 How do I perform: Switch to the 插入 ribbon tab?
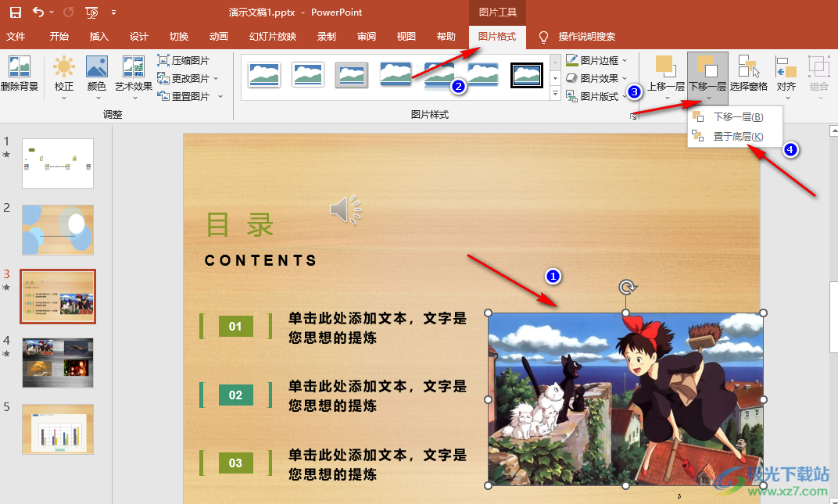[98, 37]
